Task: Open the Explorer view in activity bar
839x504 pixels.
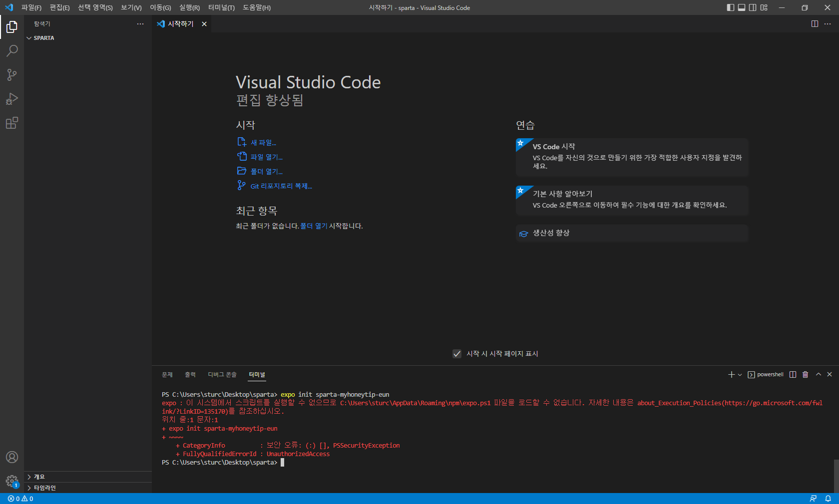Action: [x=12, y=27]
